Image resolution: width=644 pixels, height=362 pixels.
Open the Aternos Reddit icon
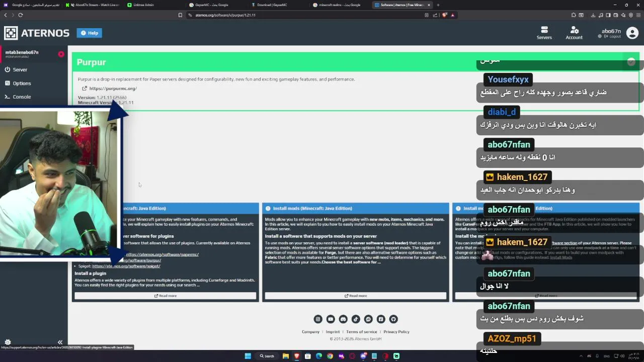pos(368,319)
